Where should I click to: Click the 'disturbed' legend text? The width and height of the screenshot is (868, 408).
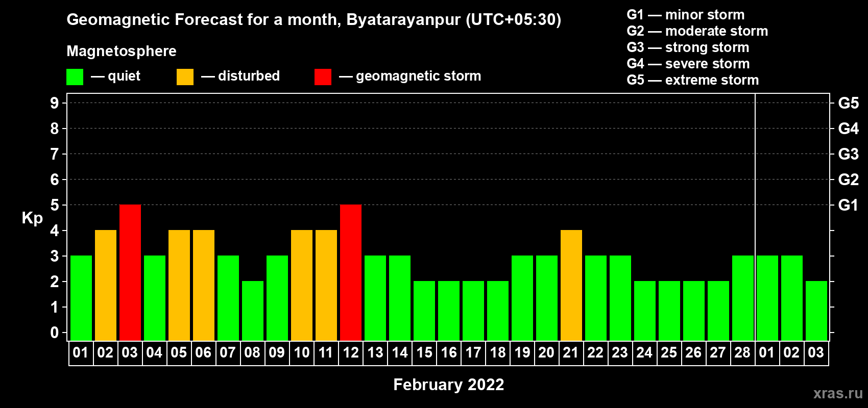pyautogui.click(x=249, y=76)
